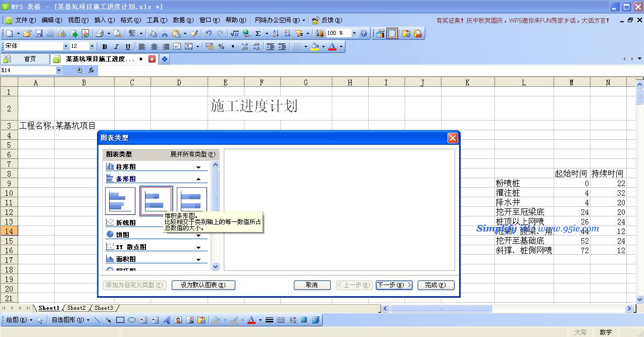Click the Sort Ascending icon
This screenshot has width=644, height=337.
click(275, 33)
